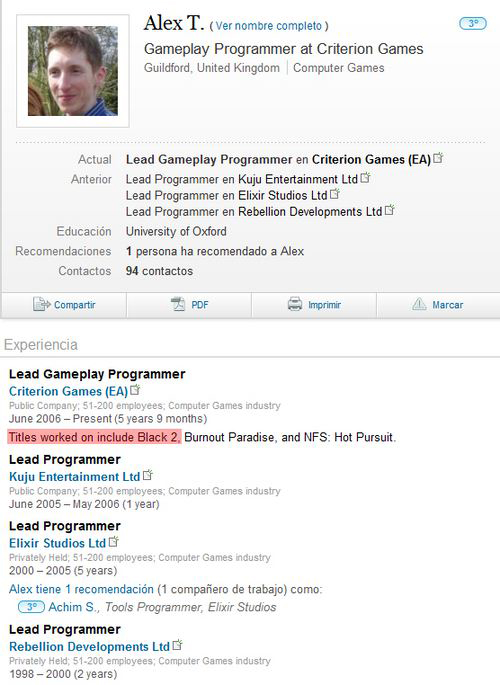
Task: Click Alex T. profile photo
Action: [x=73, y=71]
